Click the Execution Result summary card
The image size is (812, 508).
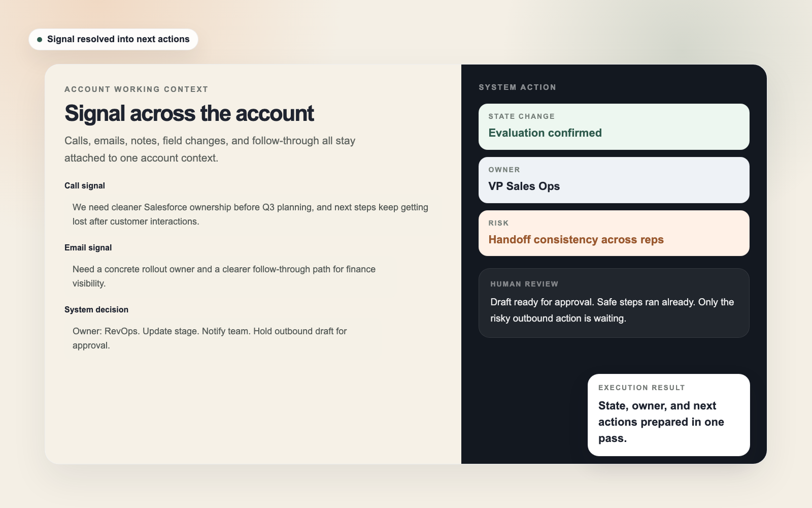point(668,415)
